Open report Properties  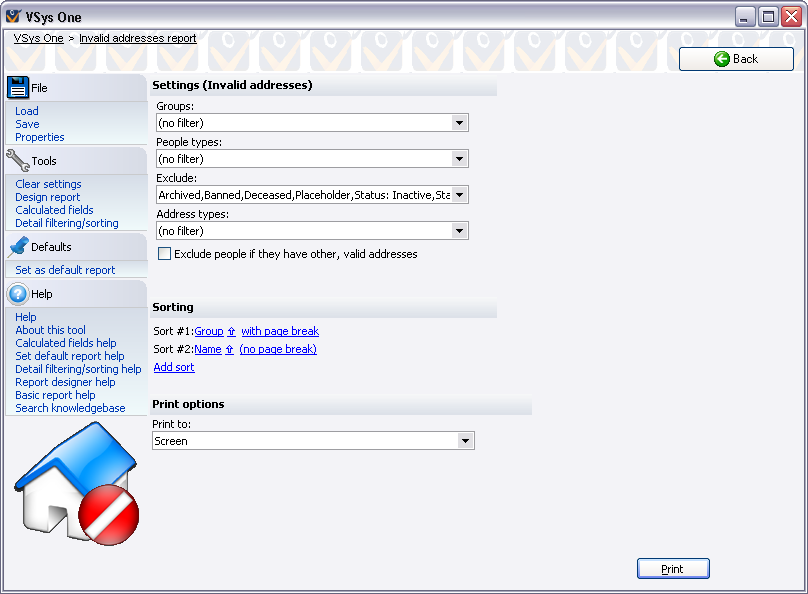click(40, 137)
